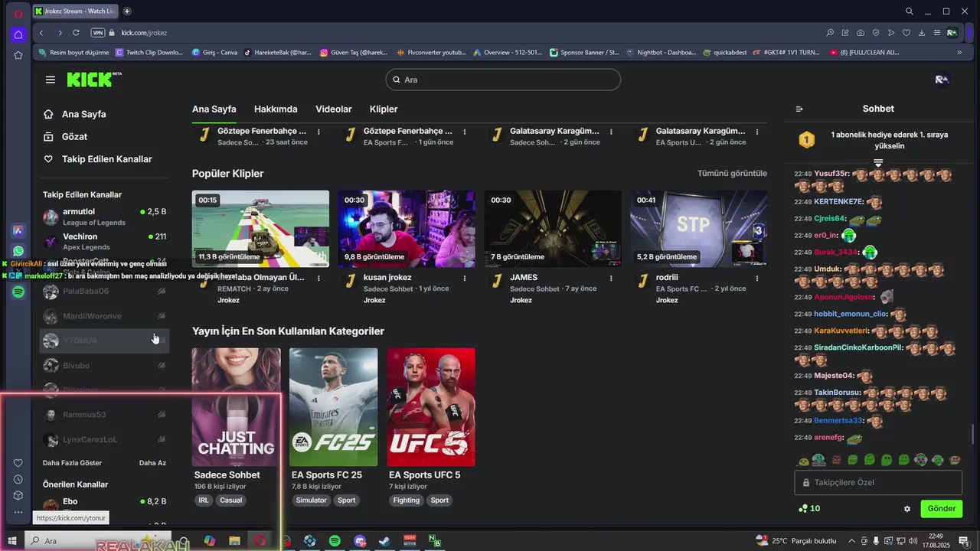Select the Ana Sayfa channel tab
The width and height of the screenshot is (980, 551).
pyautogui.click(x=214, y=109)
